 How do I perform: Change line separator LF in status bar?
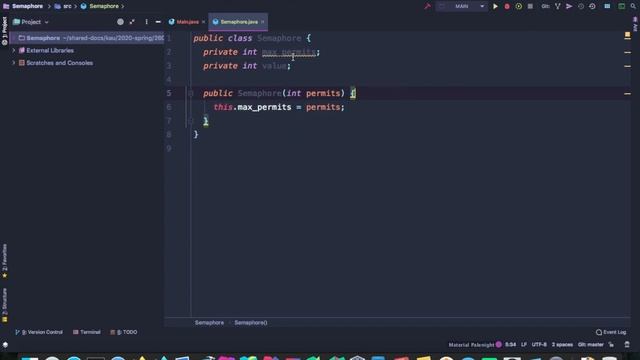pyautogui.click(x=524, y=345)
